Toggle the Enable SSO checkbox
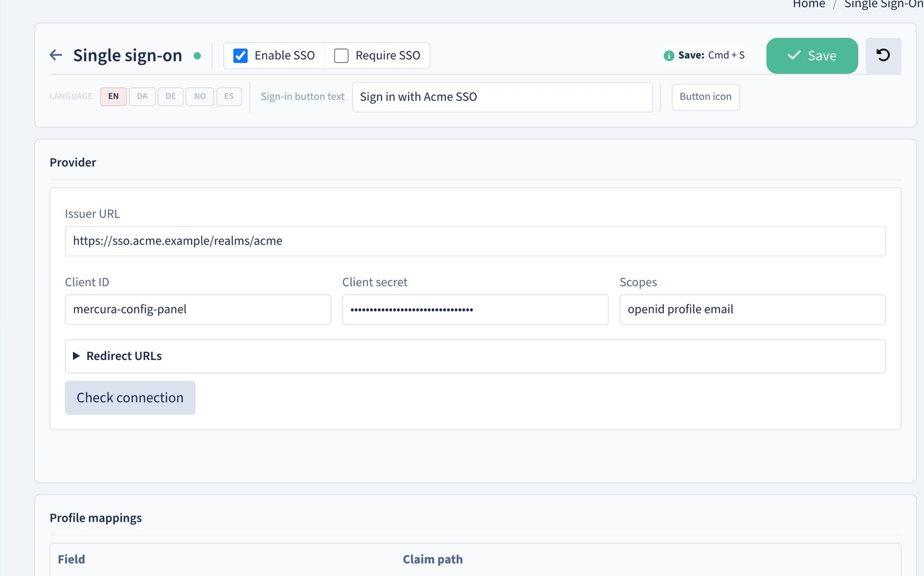This screenshot has width=924, height=576. [x=240, y=55]
